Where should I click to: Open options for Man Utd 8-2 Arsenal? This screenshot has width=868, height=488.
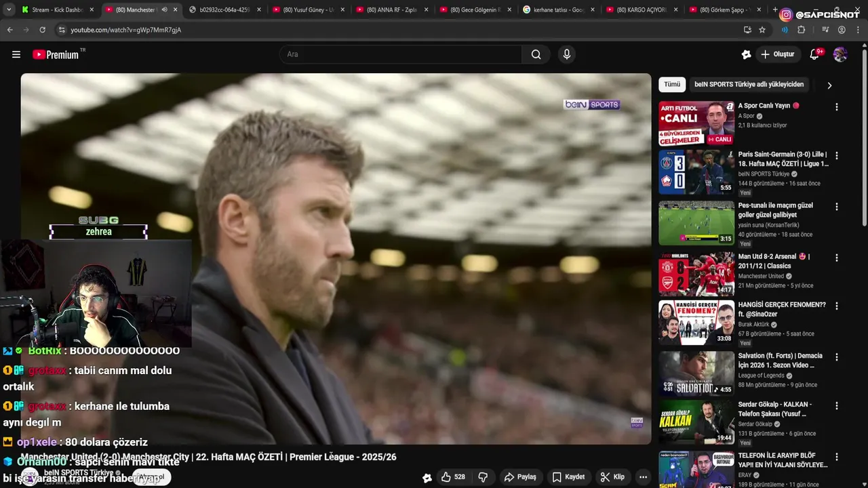click(836, 258)
